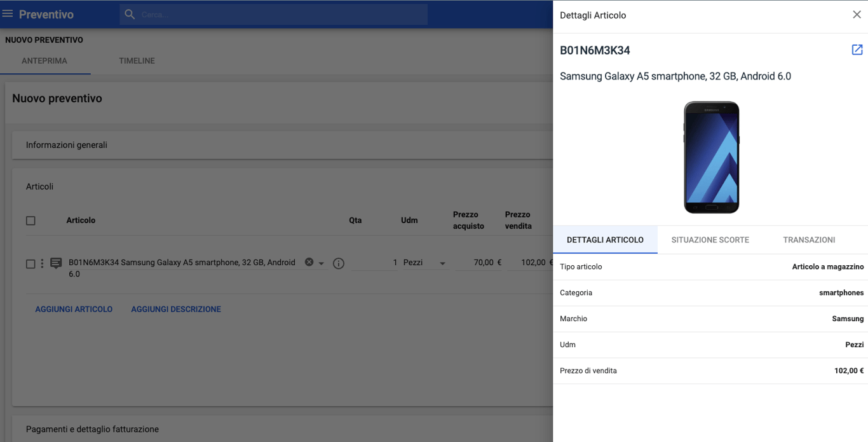Click the row description comment icon
This screenshot has width=868, height=442.
(x=56, y=263)
